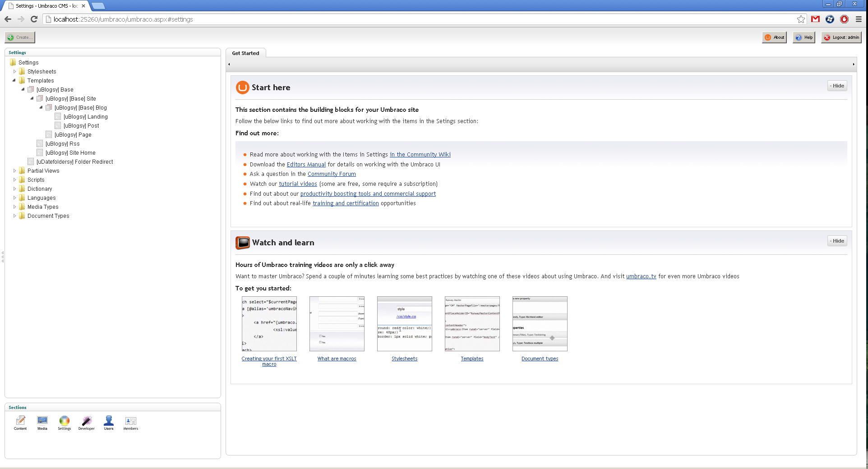The width and height of the screenshot is (868, 469).
Task: Click the [uBlogsy] Post template icon
Action: click(58, 125)
